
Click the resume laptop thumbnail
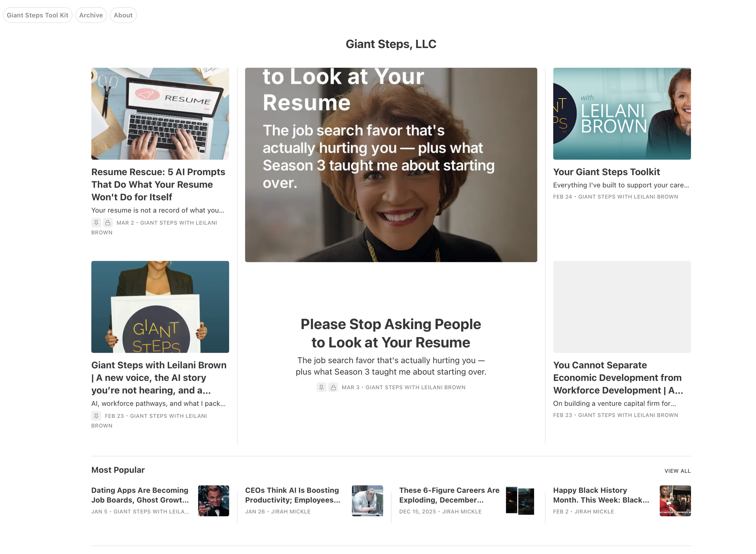pos(160,113)
